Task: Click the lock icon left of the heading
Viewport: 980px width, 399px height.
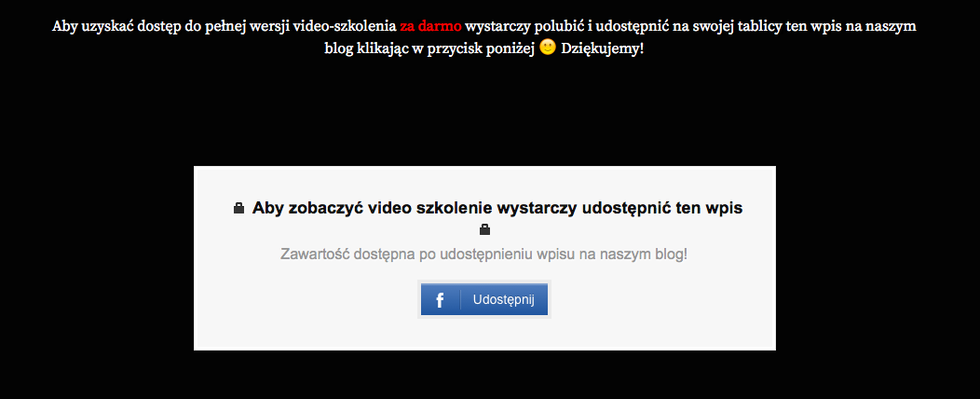Action: pos(238,209)
